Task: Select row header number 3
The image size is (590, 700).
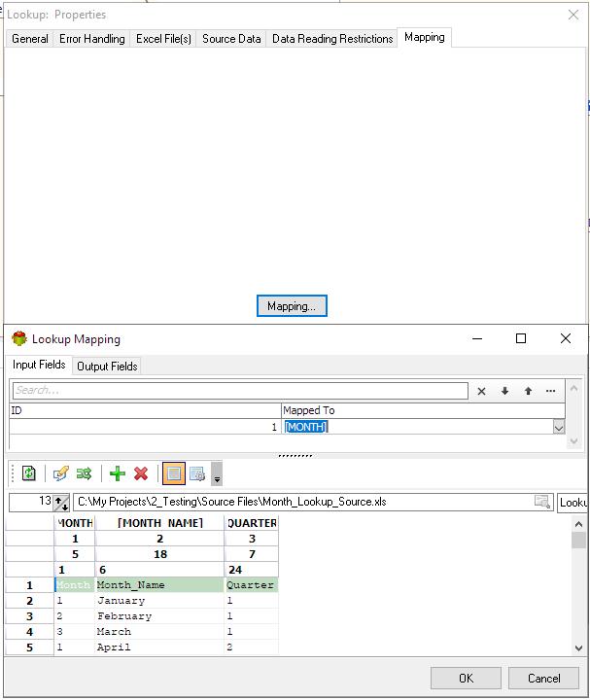Action: (x=29, y=616)
